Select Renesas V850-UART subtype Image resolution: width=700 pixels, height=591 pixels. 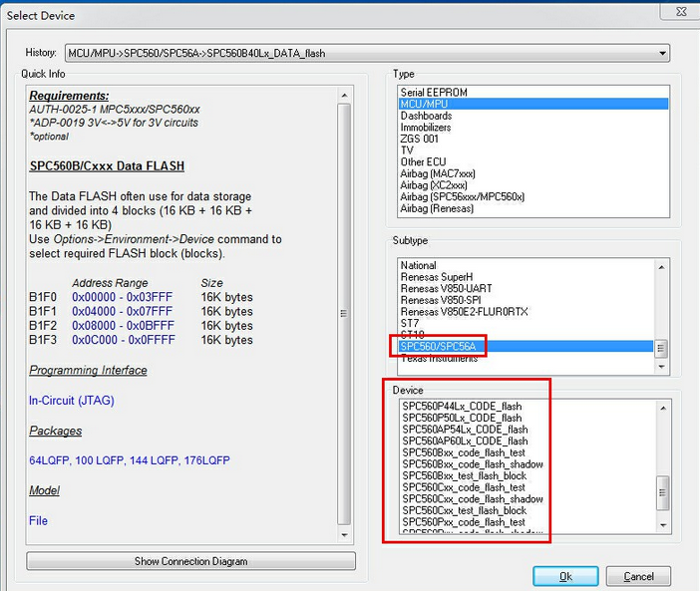click(525, 289)
